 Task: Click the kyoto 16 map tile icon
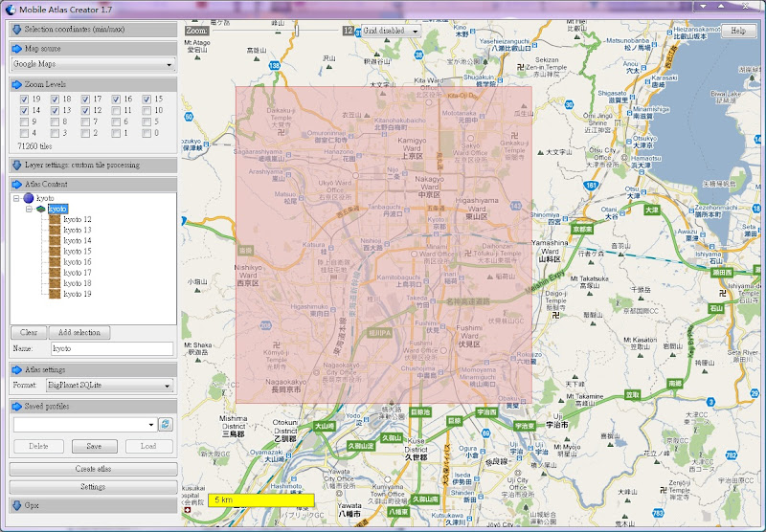tap(55, 262)
